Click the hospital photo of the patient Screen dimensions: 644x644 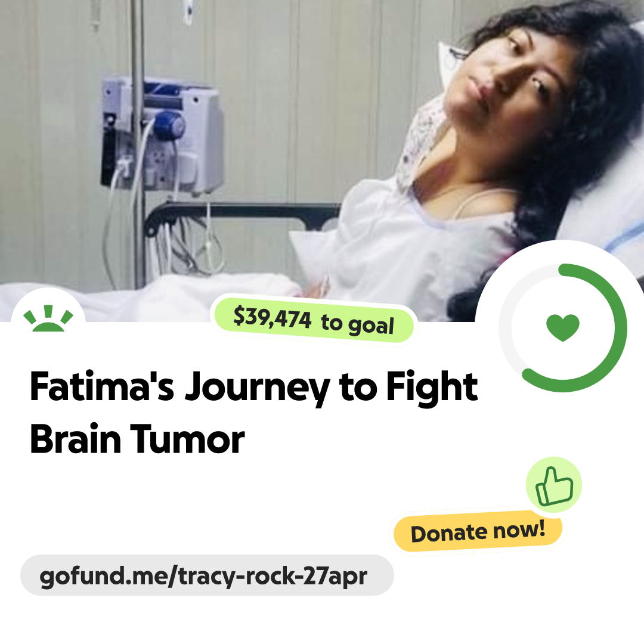322,160
